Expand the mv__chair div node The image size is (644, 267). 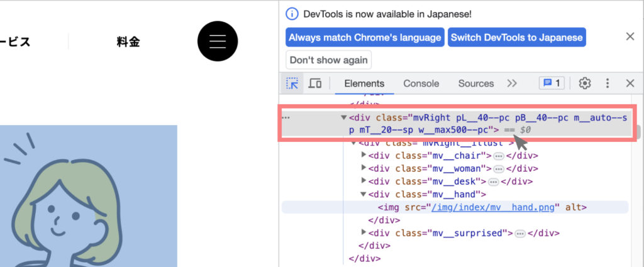364,156
